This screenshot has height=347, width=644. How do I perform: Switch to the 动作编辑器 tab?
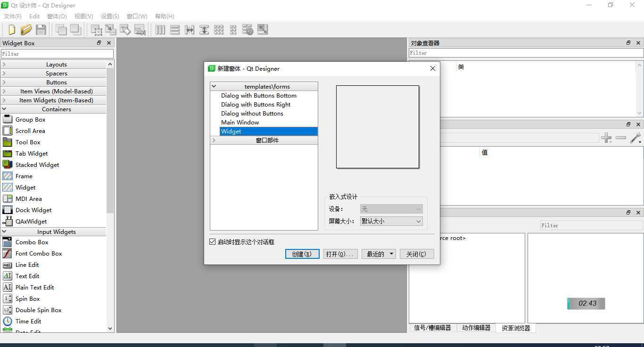(476, 328)
